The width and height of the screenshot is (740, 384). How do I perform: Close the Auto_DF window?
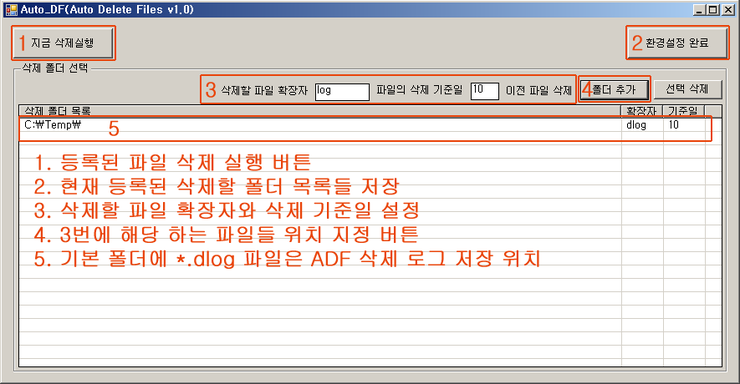click(x=727, y=10)
